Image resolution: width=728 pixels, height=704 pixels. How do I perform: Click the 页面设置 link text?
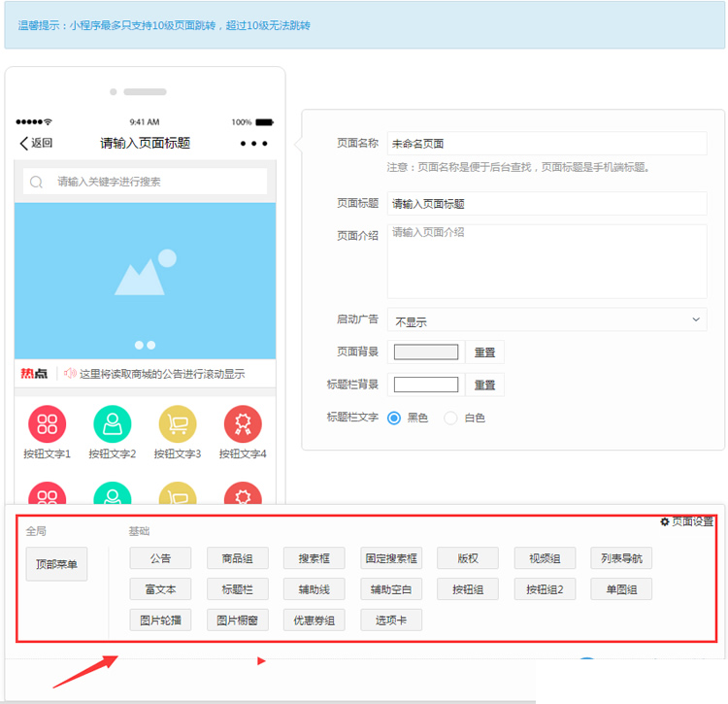[692, 522]
